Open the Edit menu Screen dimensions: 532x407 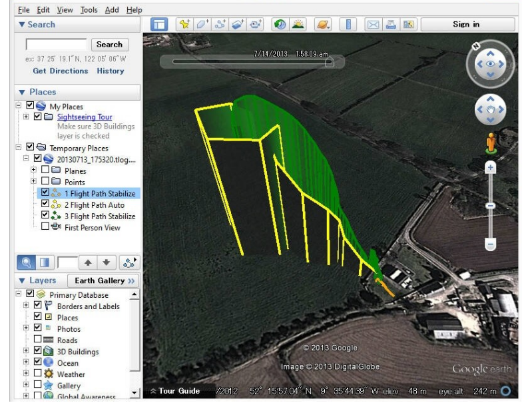43,10
